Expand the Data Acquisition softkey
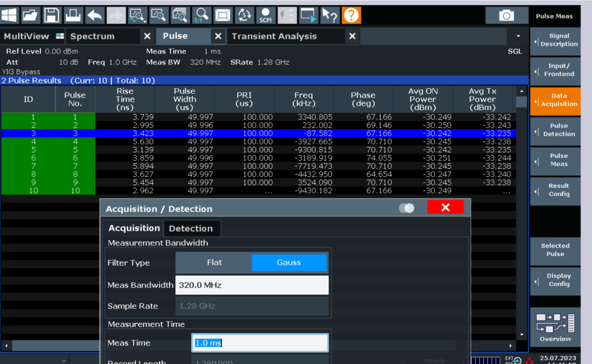Viewport: 592px width, 364px height. click(x=555, y=100)
